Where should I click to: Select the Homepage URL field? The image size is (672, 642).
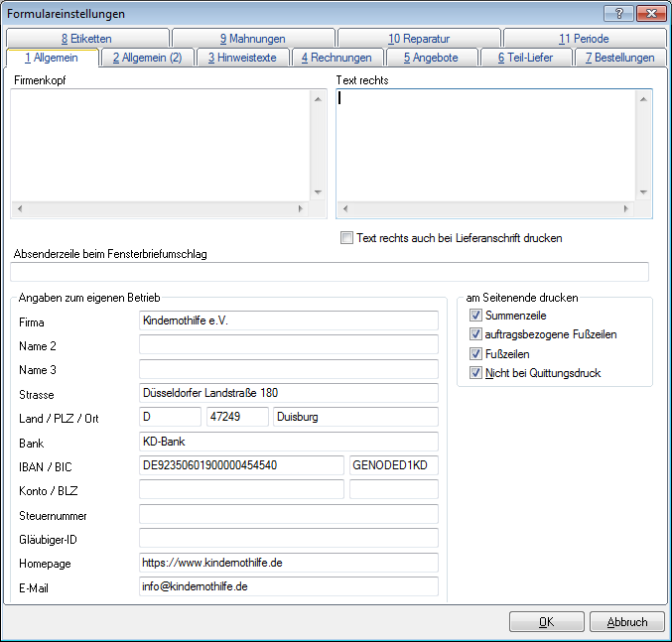288,563
